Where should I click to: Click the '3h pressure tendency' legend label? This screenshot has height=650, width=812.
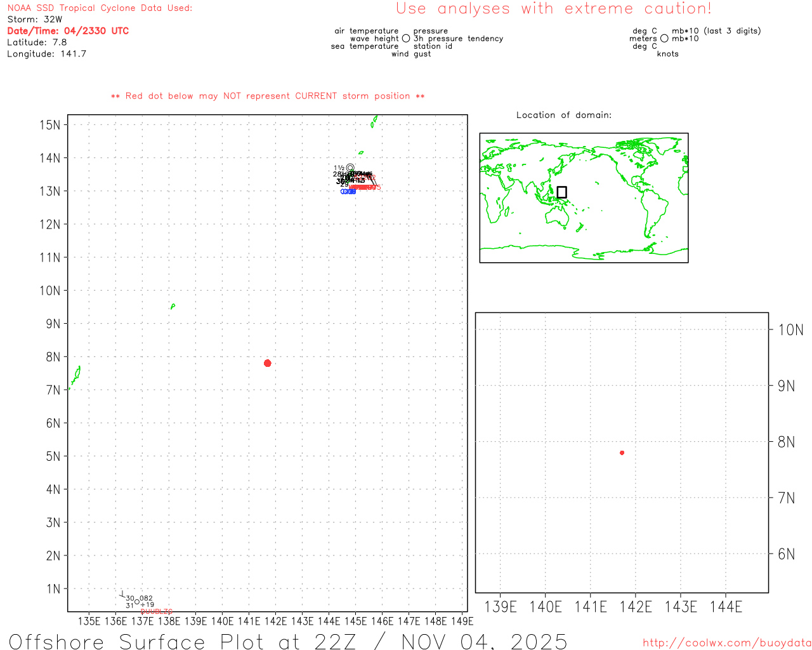tap(459, 39)
